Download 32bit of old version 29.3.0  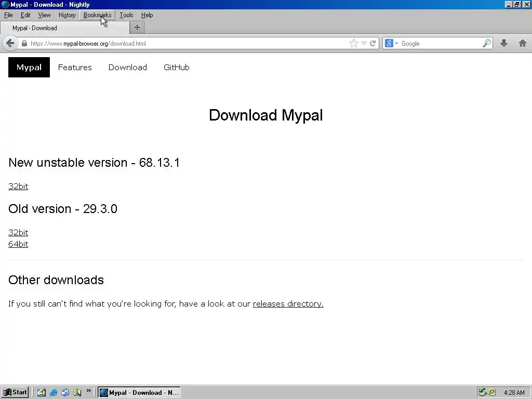(18, 232)
